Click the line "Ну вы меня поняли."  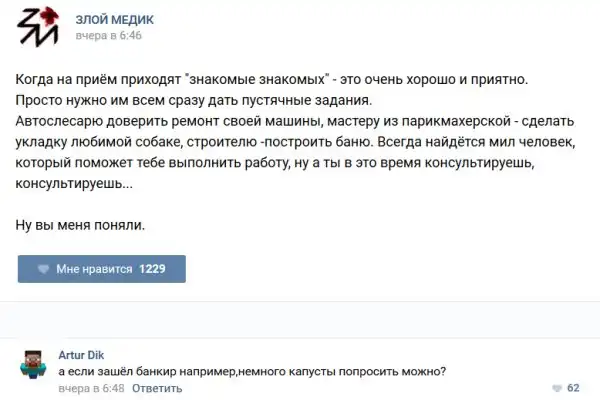click(81, 224)
